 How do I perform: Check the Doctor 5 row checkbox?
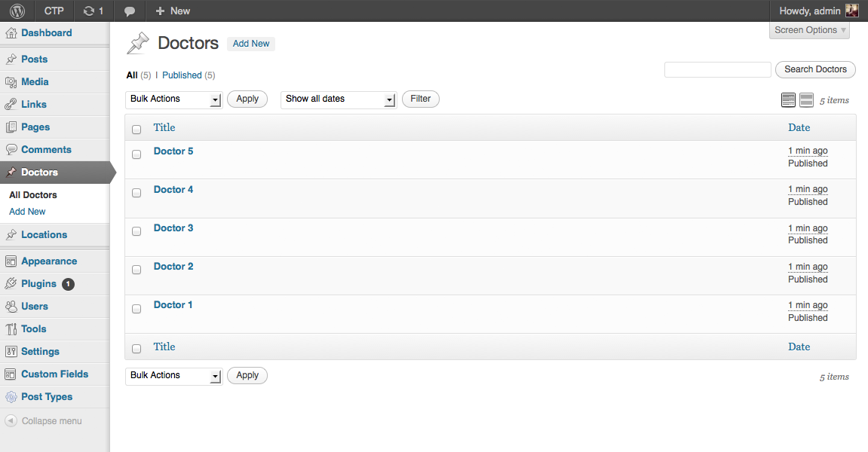coord(136,154)
